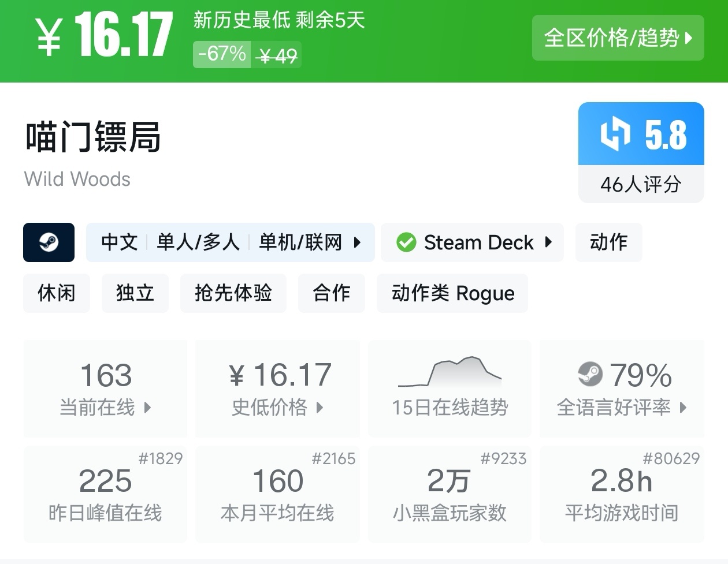Click the Steam platform icon badge
This screenshot has width=728, height=564.
(x=49, y=242)
